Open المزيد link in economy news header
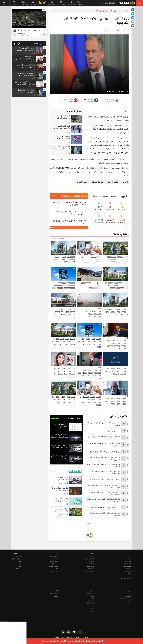The width and height of the screenshot is (143, 644). [53, 196]
